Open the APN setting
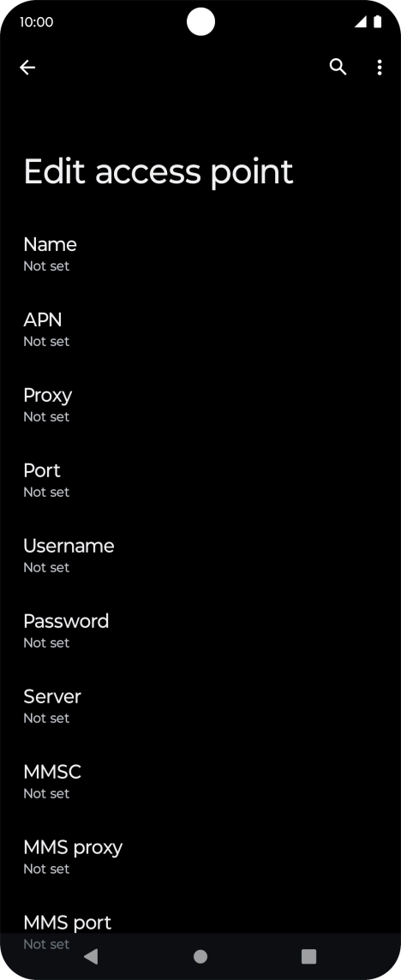Screen dimensions: 401x980 200,329
